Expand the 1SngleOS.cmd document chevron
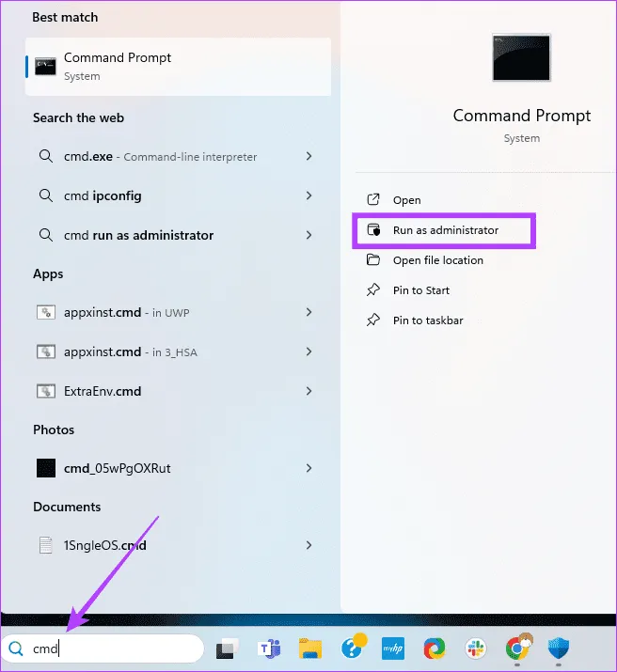Viewport: 617px width, 672px height. pos(308,544)
